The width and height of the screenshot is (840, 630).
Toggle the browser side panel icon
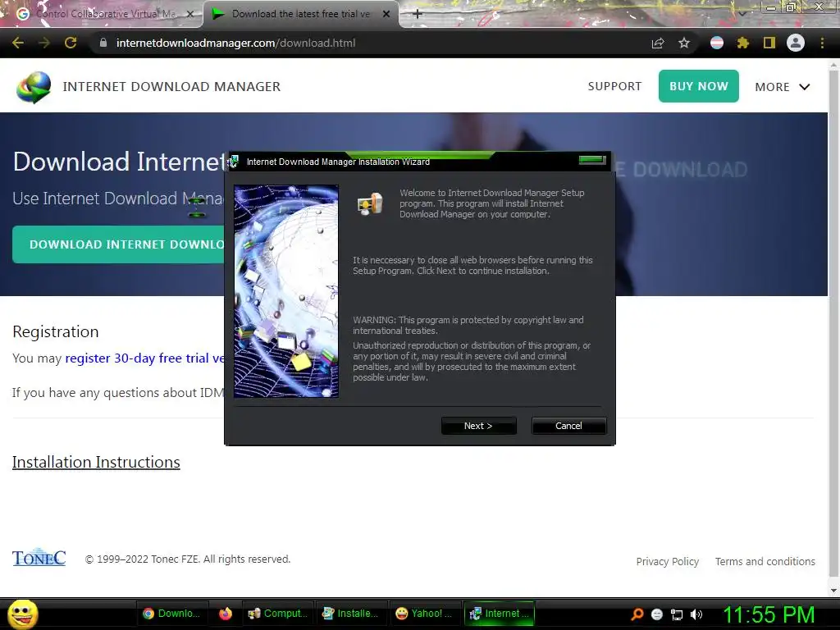[769, 43]
